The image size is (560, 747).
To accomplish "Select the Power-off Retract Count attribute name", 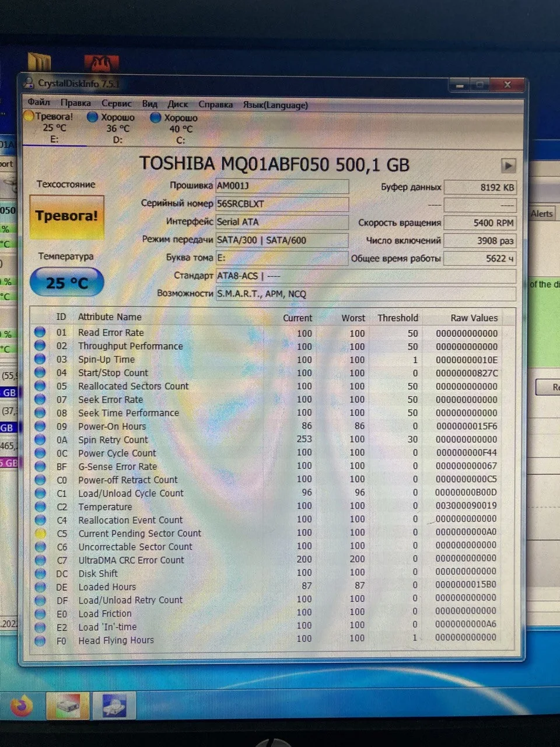I will coord(128,480).
